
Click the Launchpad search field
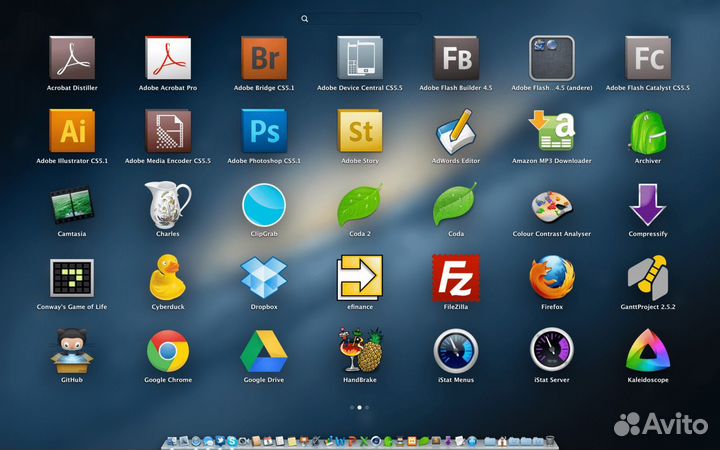tap(360, 18)
